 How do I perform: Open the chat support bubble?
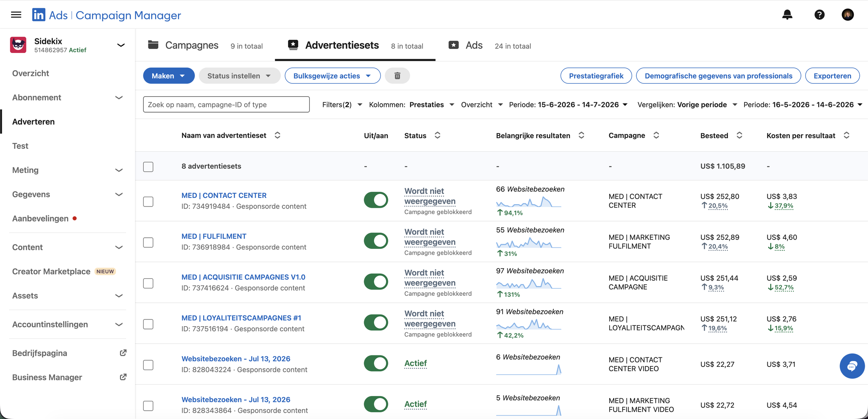click(x=852, y=366)
